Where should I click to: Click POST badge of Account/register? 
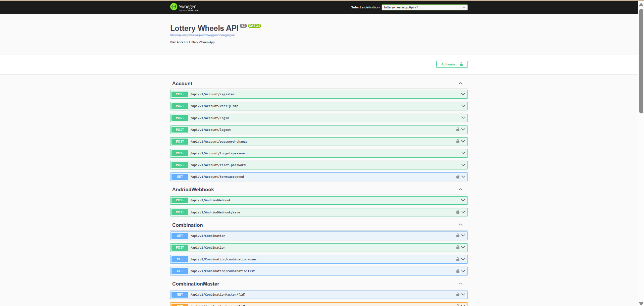point(180,94)
